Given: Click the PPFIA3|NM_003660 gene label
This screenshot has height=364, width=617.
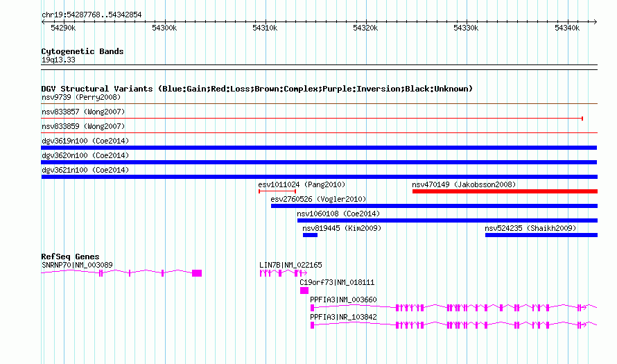Looking at the screenshot, I should click(343, 300).
